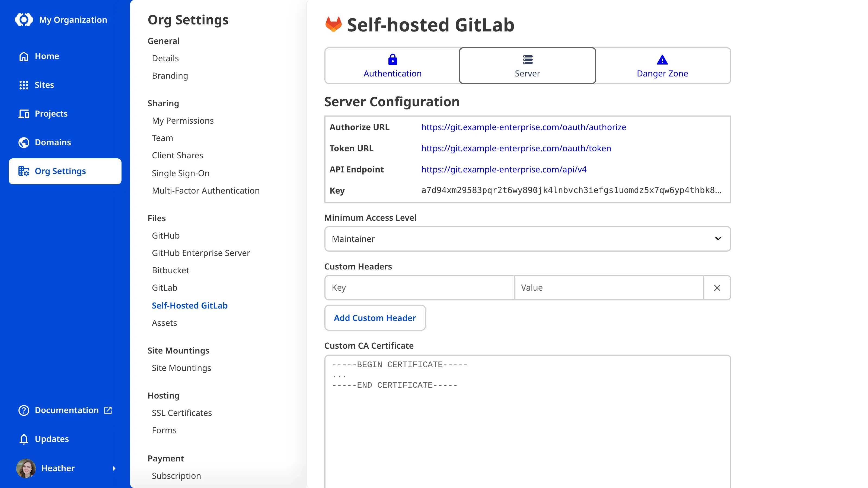868x488 pixels.
Task: Open My Permissions under Sharing
Action: [183, 121]
